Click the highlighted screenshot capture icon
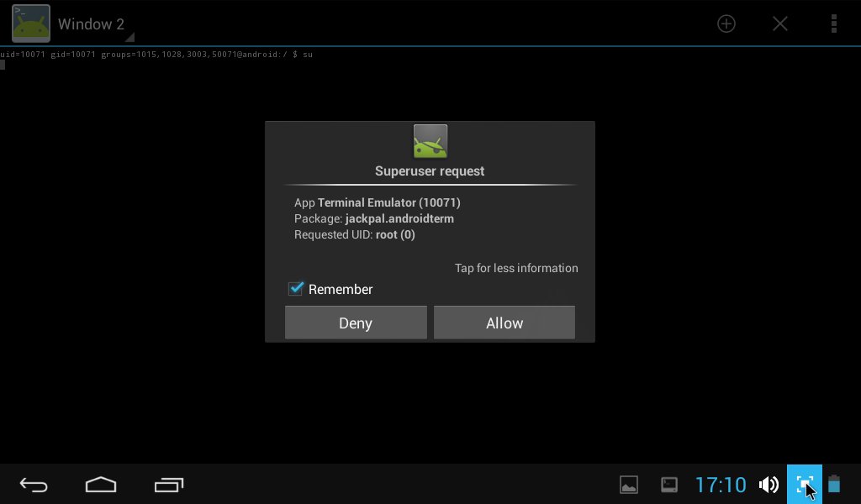The width and height of the screenshot is (861, 504). [805, 485]
